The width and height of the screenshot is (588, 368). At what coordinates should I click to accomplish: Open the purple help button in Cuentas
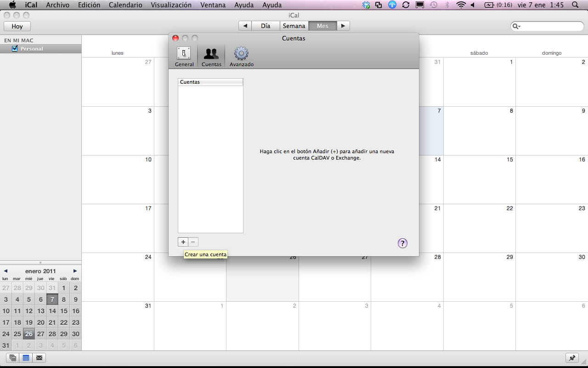coord(402,243)
